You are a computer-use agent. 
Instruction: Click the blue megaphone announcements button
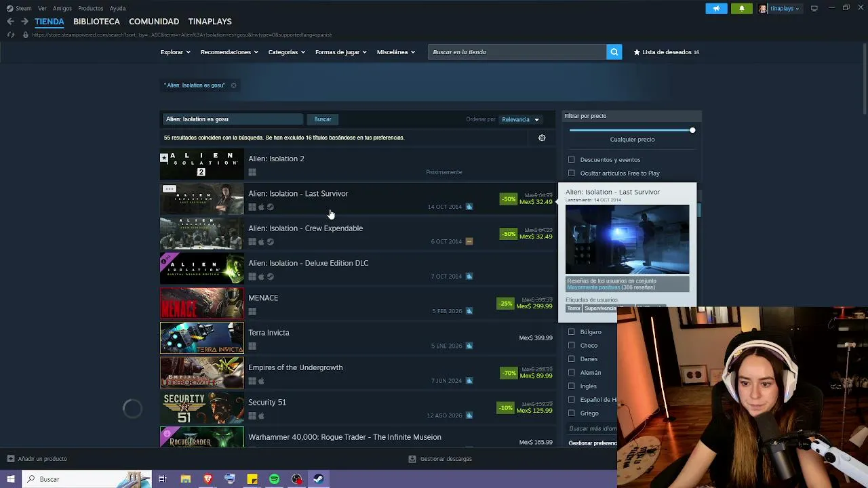[717, 8]
